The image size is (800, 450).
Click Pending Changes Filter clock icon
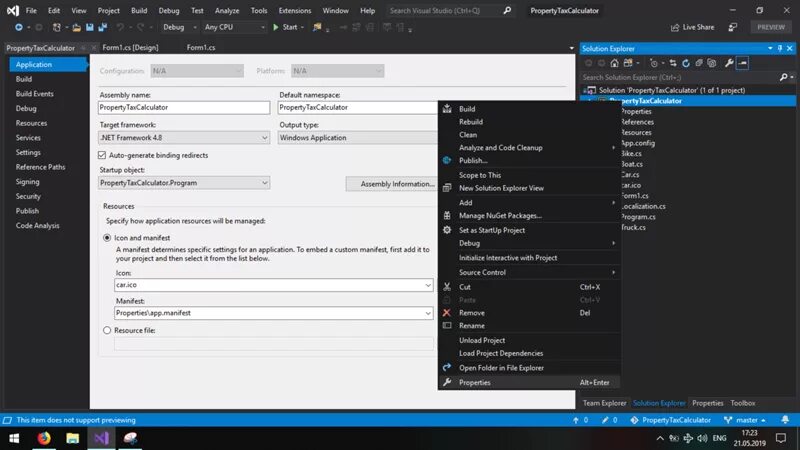point(654,63)
